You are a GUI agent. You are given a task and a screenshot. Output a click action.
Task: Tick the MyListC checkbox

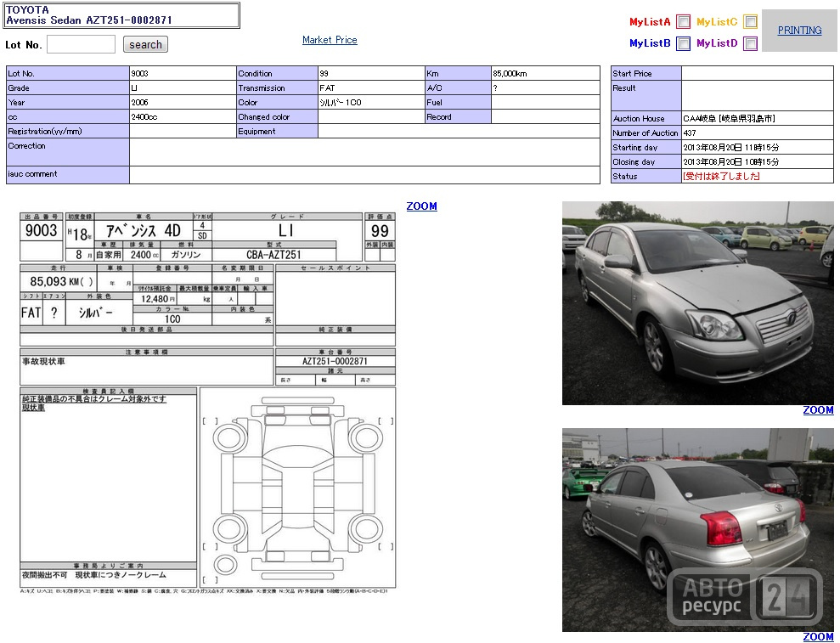tap(751, 21)
